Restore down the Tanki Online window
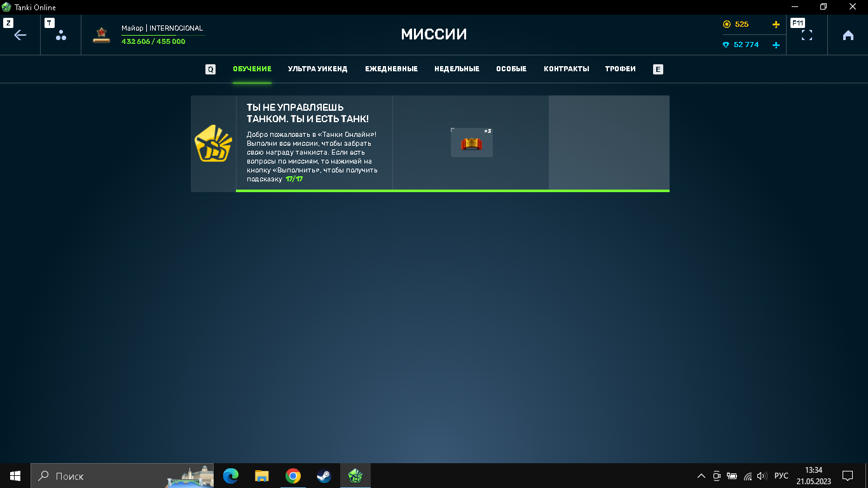 [823, 7]
